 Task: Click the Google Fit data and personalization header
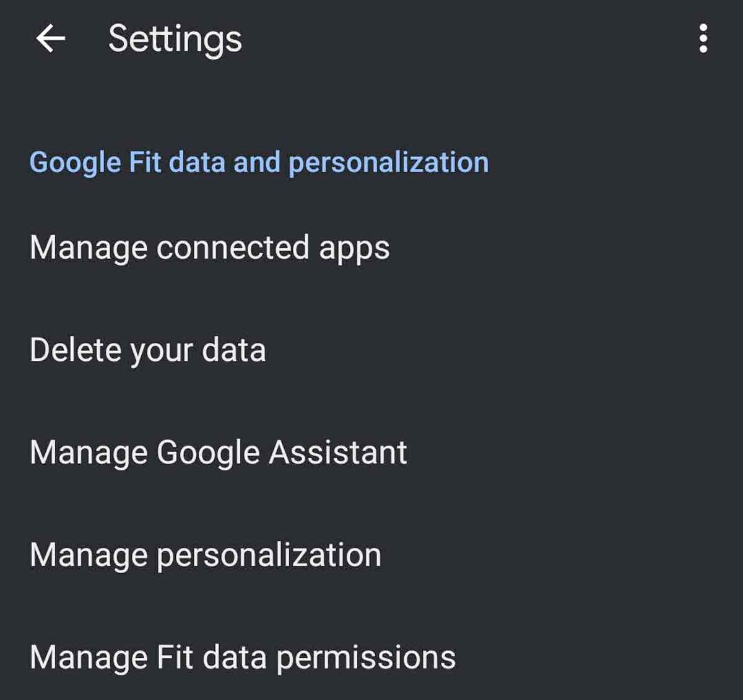point(258,162)
